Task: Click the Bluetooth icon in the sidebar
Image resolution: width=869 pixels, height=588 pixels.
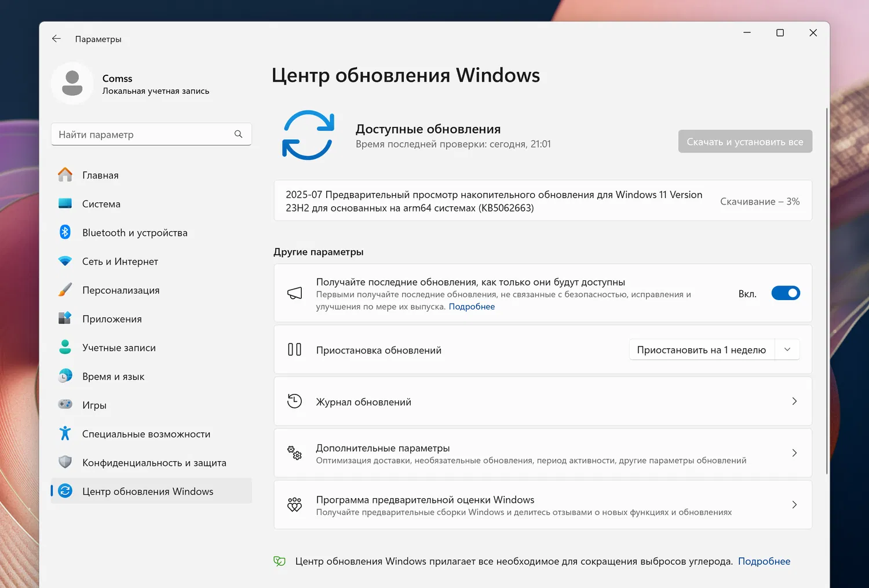Action: point(65,232)
